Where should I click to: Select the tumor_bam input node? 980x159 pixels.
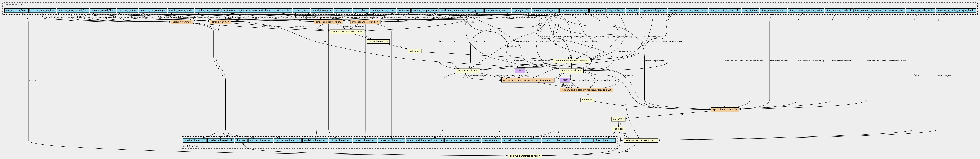coord(361,11)
